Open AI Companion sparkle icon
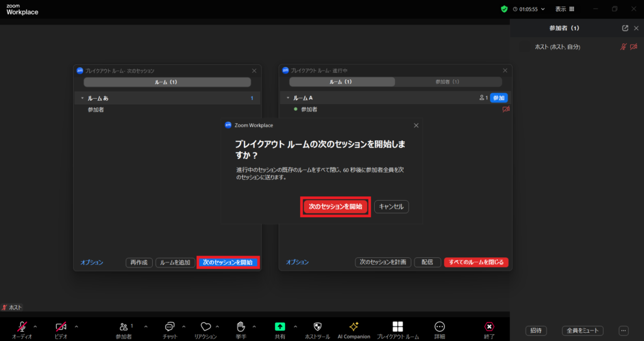 click(353, 326)
